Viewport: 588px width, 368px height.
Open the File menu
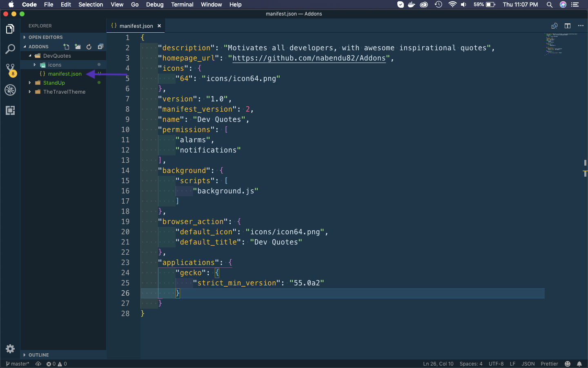(x=49, y=4)
